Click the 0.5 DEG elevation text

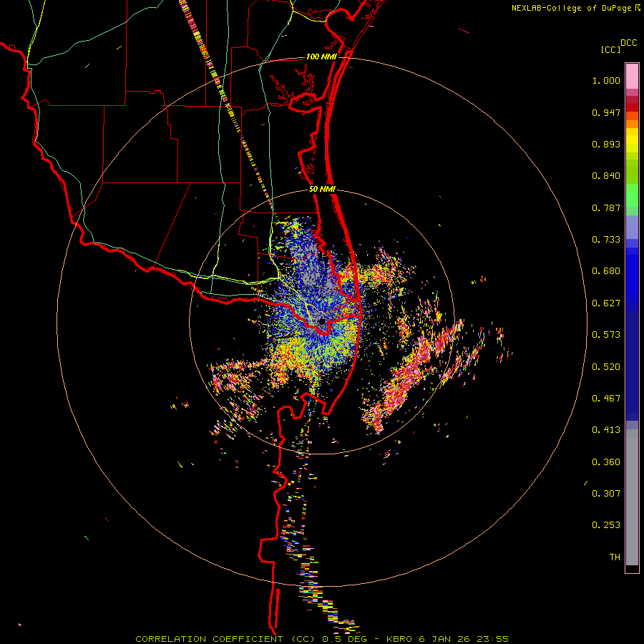point(344,639)
